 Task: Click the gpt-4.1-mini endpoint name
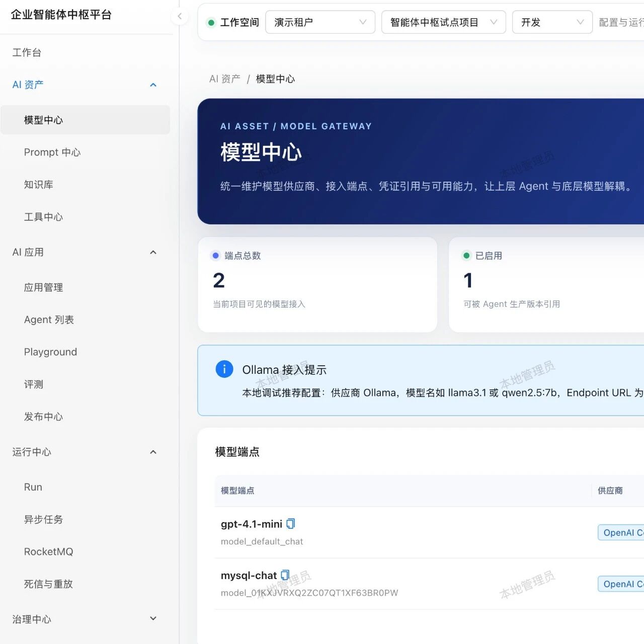click(252, 524)
